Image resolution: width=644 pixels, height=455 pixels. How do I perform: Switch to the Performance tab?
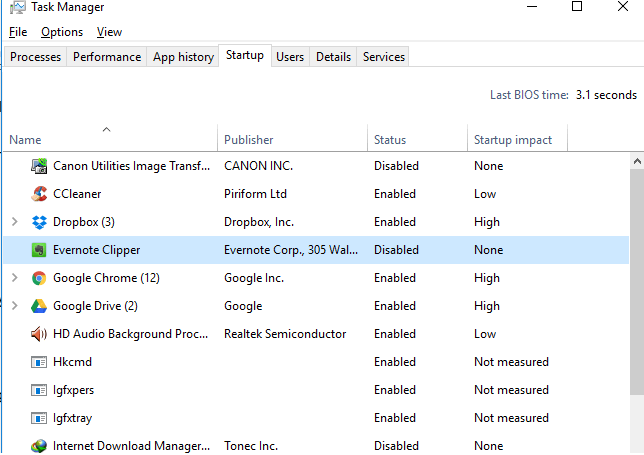pos(107,57)
